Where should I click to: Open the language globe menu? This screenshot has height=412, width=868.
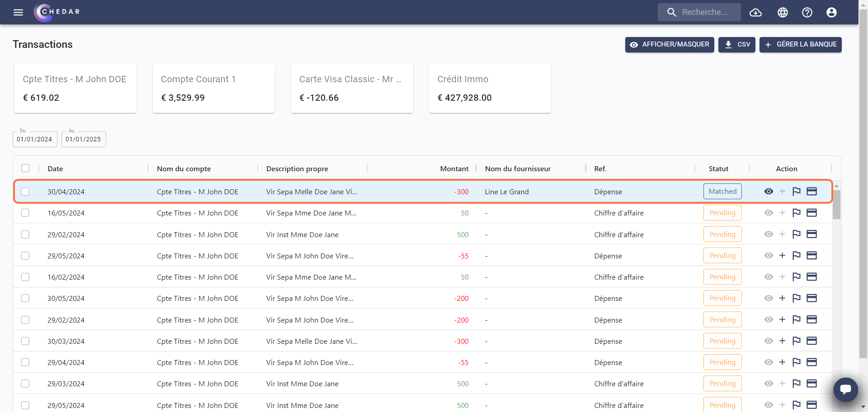[x=783, y=12]
